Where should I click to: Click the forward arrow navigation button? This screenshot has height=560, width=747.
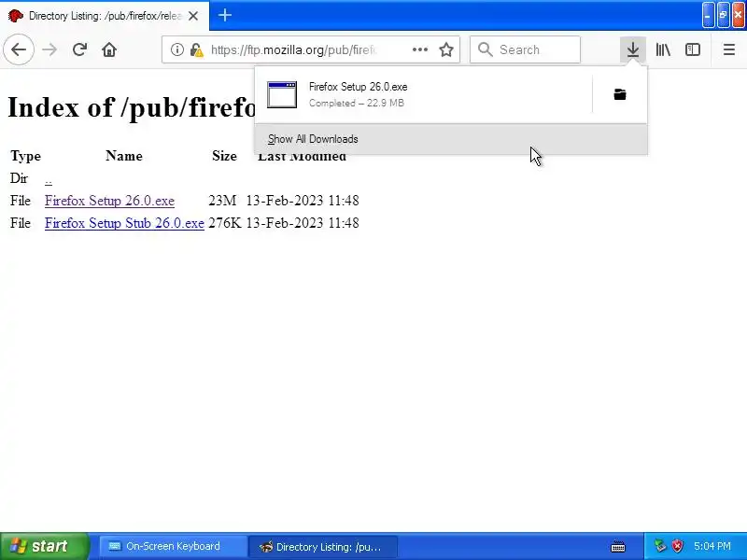49,49
